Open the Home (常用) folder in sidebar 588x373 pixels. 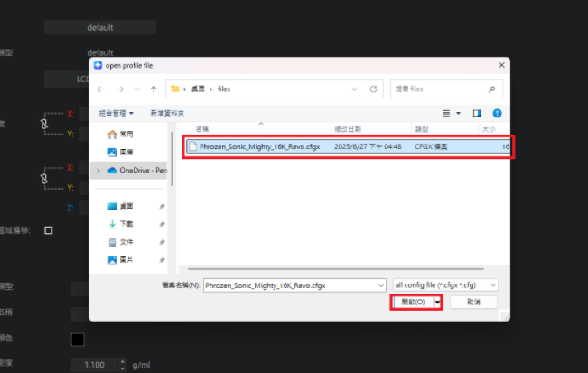125,134
